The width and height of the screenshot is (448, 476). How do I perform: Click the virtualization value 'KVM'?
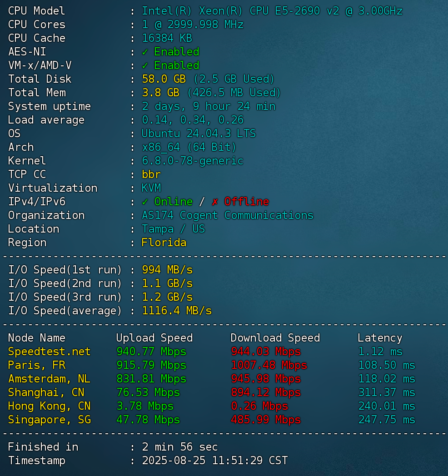point(151,188)
